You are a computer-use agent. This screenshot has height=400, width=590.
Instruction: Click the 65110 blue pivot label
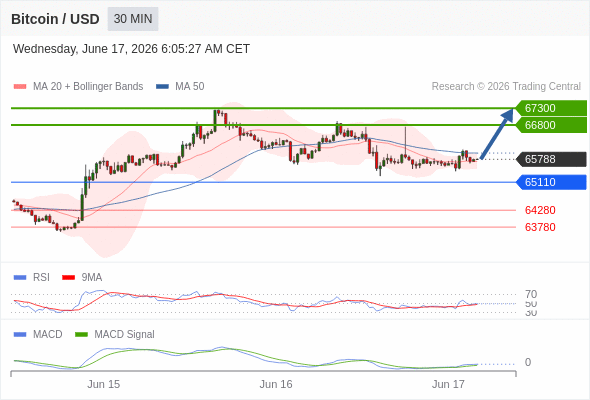(x=551, y=182)
